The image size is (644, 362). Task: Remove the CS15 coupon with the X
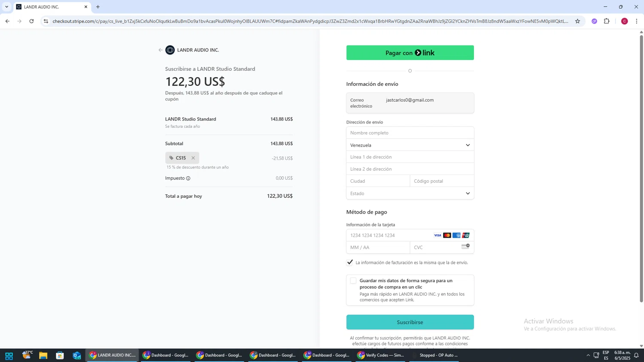pyautogui.click(x=193, y=158)
